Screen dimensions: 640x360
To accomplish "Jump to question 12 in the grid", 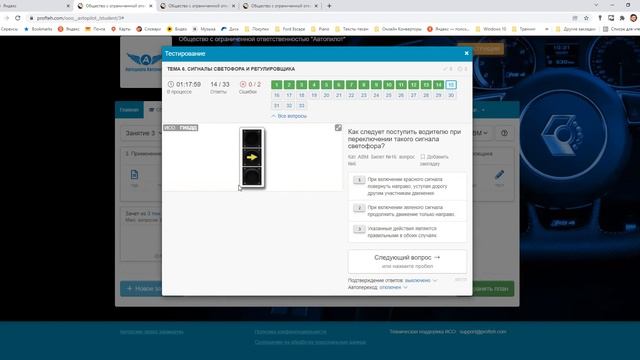I will coord(413,85).
